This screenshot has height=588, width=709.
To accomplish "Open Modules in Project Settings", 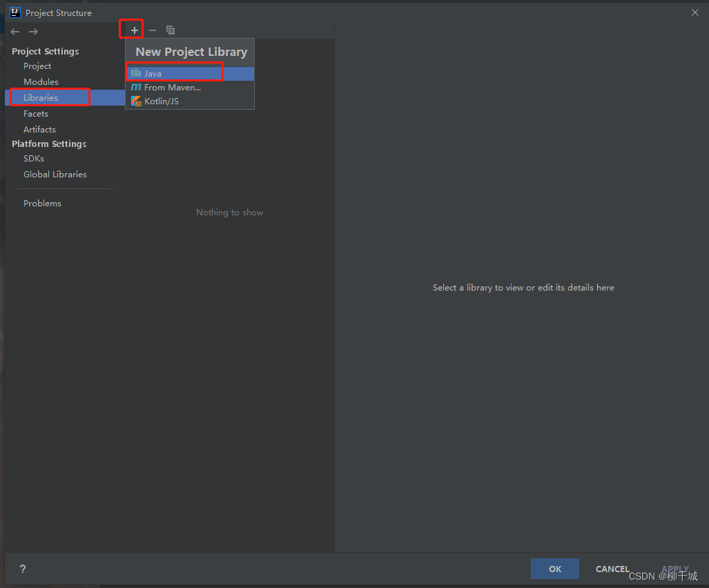I will pos(41,82).
